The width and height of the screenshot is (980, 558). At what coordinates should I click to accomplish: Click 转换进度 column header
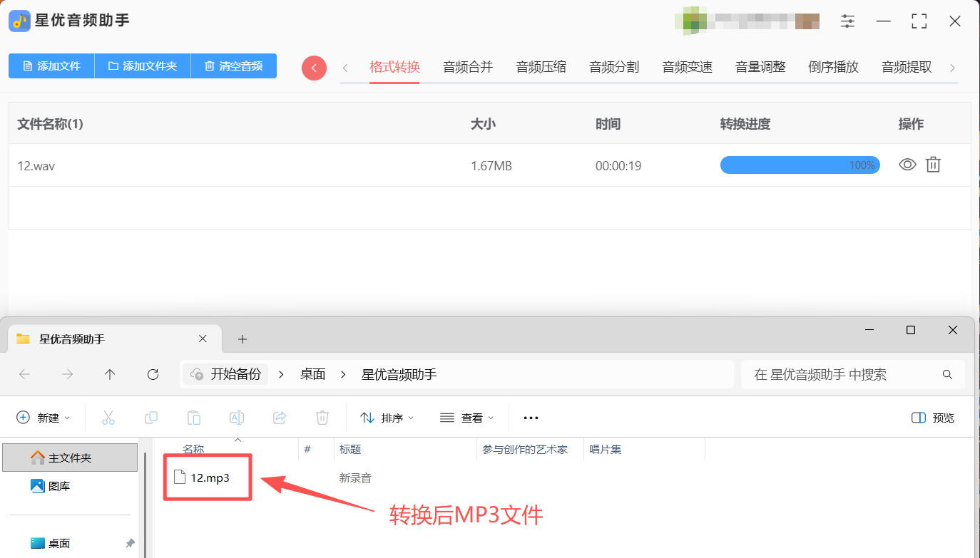coord(745,124)
